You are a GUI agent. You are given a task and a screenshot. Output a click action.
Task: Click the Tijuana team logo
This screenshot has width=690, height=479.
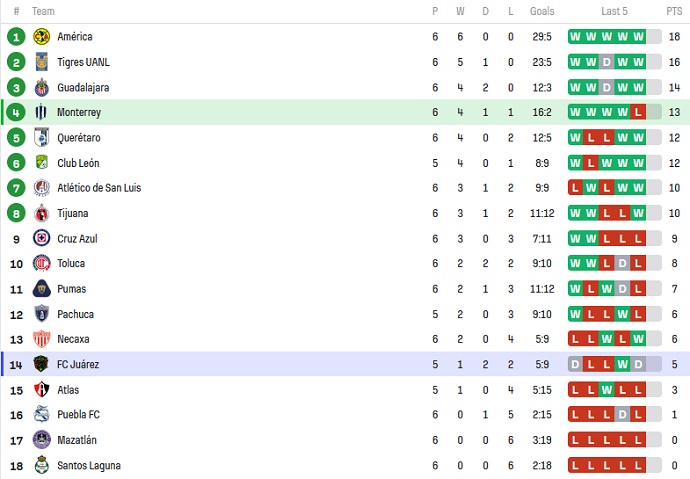click(x=41, y=213)
